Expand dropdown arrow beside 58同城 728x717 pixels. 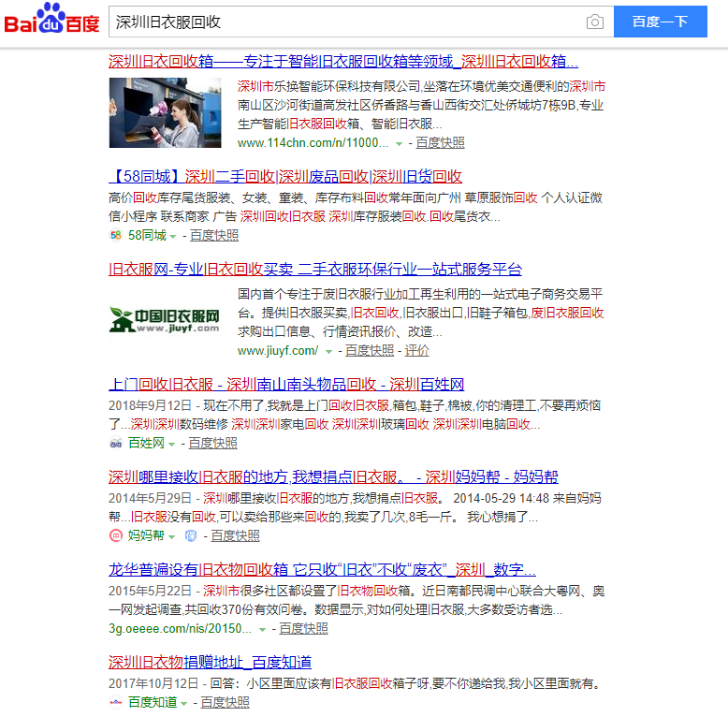(x=173, y=237)
